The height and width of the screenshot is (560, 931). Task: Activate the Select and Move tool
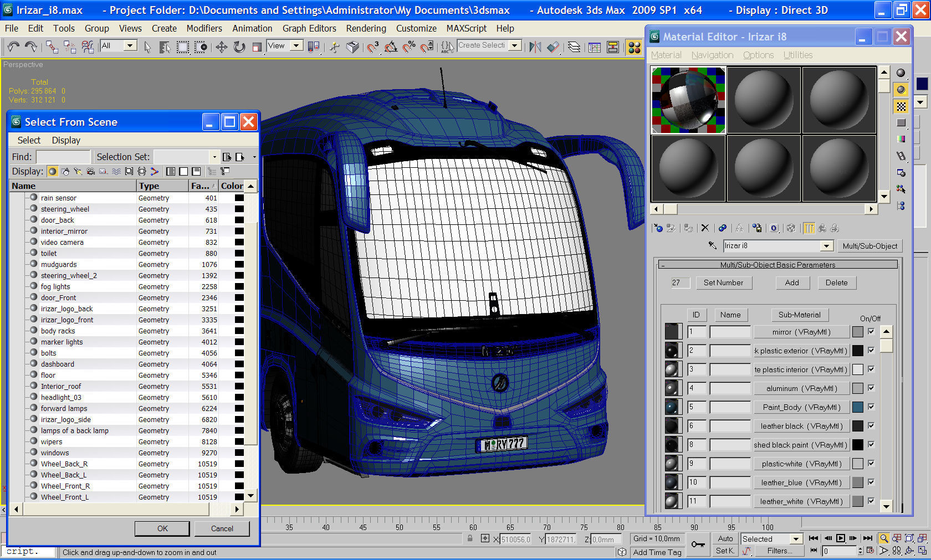[x=222, y=47]
